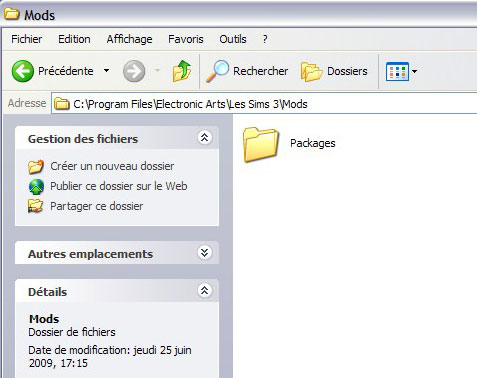Open the Affichage menu
477x378 pixels.
click(129, 39)
